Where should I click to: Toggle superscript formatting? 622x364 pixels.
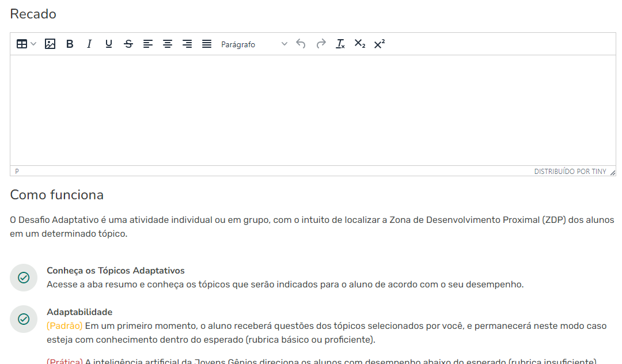[x=380, y=44]
